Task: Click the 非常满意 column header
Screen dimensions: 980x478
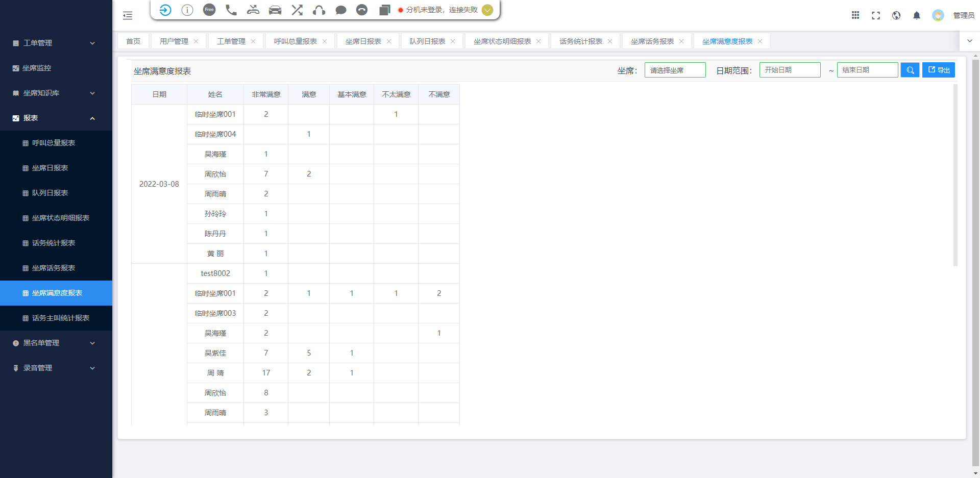Action: click(x=266, y=94)
